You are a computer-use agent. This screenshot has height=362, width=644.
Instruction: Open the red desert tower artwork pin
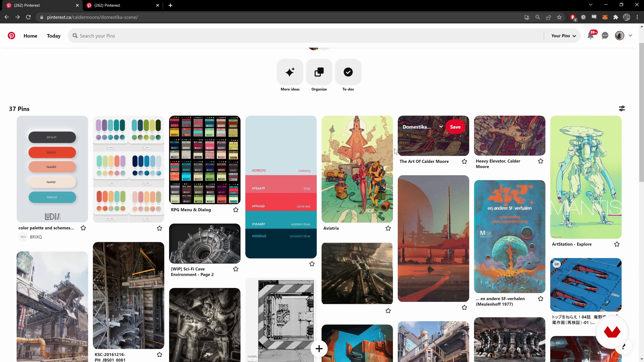(433, 238)
